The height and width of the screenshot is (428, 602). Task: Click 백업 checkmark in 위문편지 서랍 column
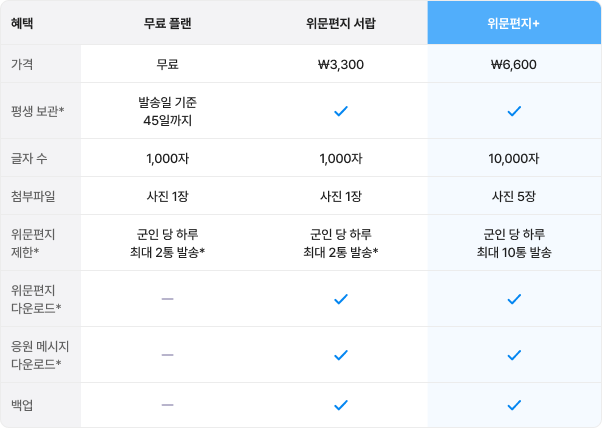pyautogui.click(x=341, y=405)
